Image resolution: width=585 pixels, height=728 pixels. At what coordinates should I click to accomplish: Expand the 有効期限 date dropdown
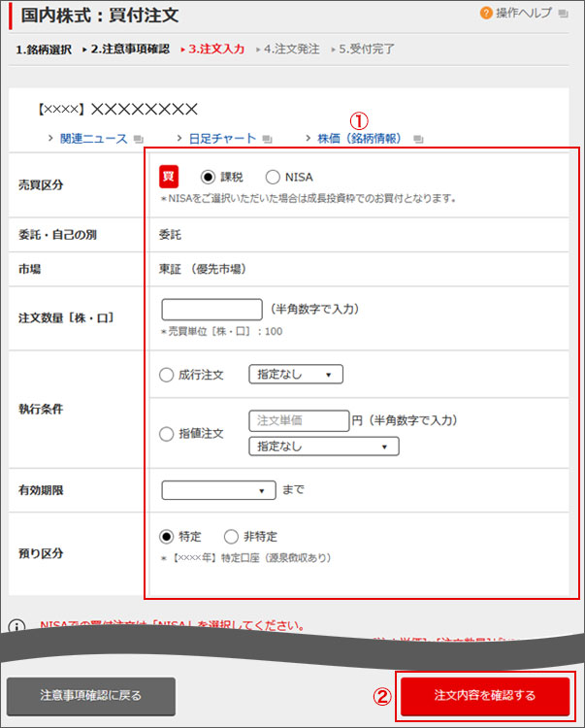click(x=218, y=490)
